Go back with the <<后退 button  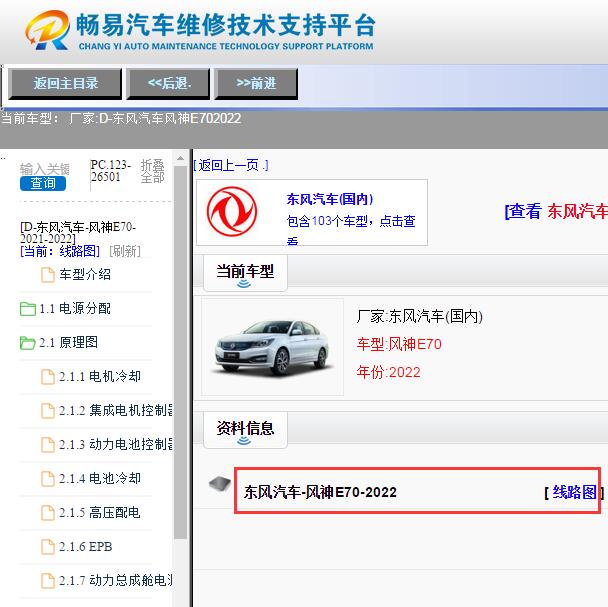[168, 83]
